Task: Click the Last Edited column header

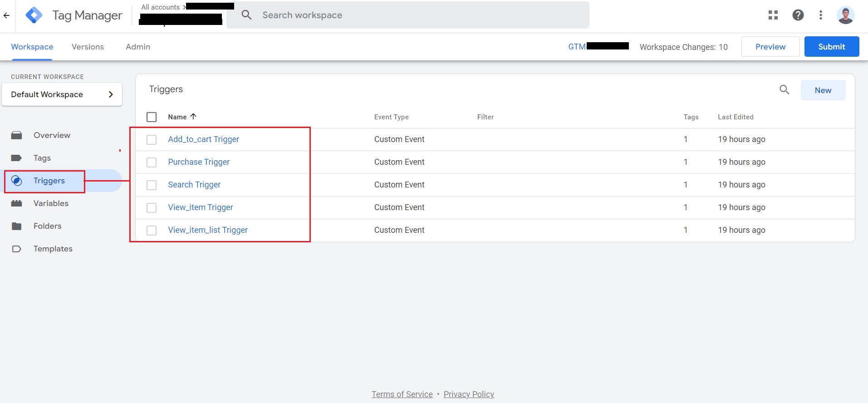Action: 736,117
